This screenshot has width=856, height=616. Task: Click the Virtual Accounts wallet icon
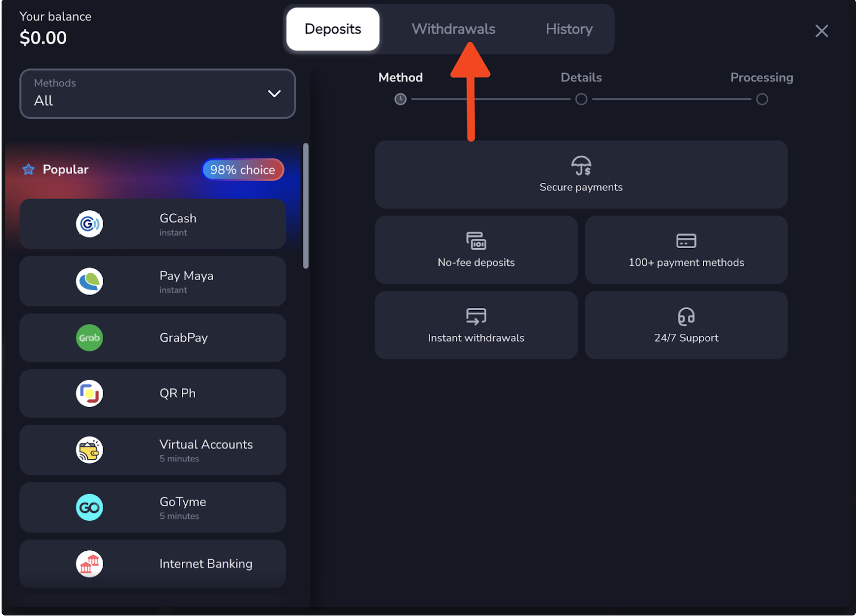coord(89,450)
